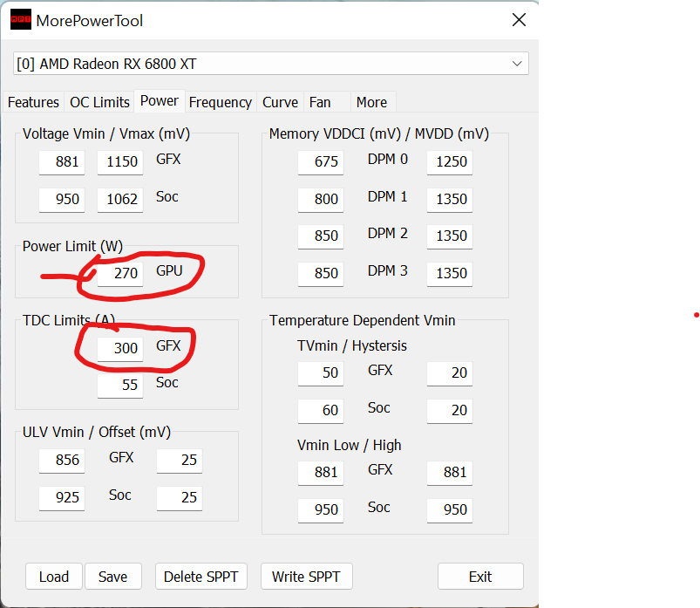The width and height of the screenshot is (700, 608).
Task: Edit DPM 3 MVDD field 1350
Action: (450, 274)
